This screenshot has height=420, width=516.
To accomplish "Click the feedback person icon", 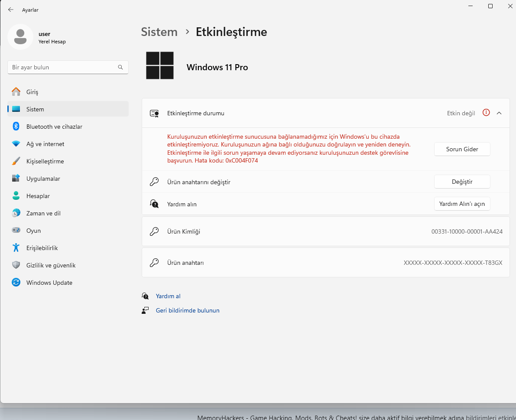I will pos(145,310).
